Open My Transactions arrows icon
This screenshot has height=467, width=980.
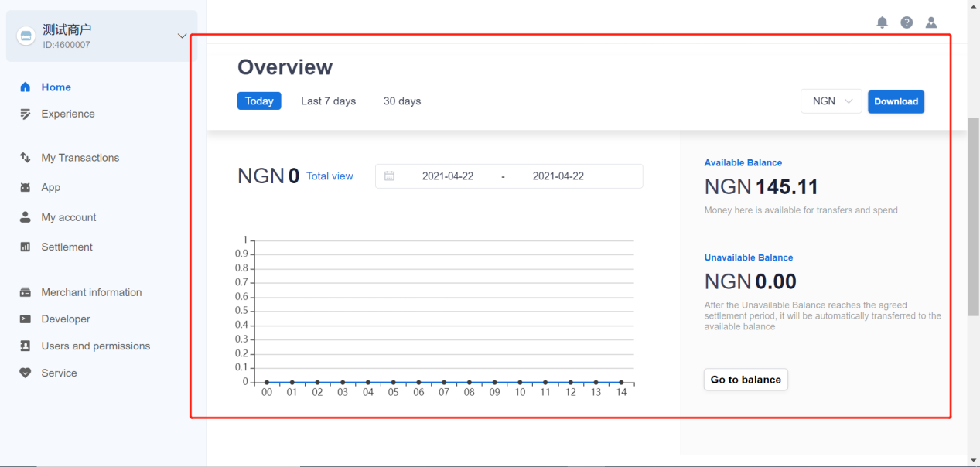(26, 158)
